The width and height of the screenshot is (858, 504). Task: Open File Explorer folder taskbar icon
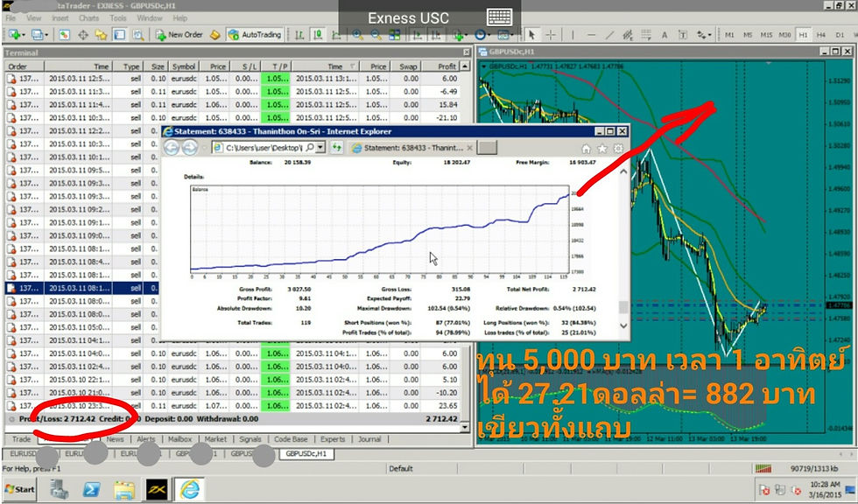tap(124, 490)
